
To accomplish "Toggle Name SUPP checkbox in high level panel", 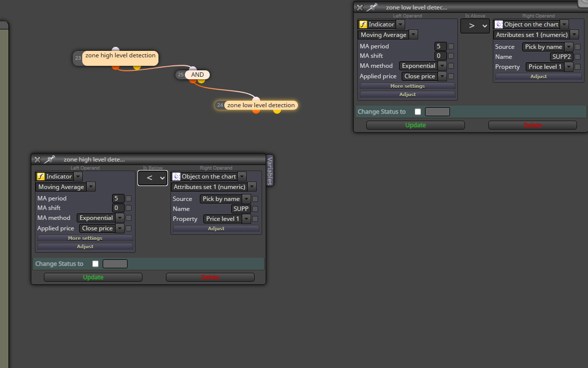I will [x=255, y=209].
